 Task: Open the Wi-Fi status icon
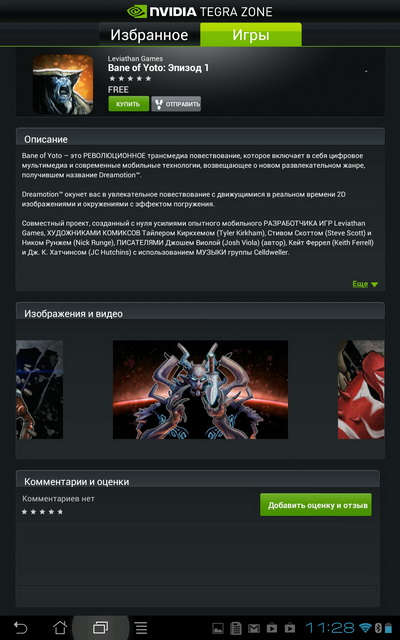pos(365,627)
